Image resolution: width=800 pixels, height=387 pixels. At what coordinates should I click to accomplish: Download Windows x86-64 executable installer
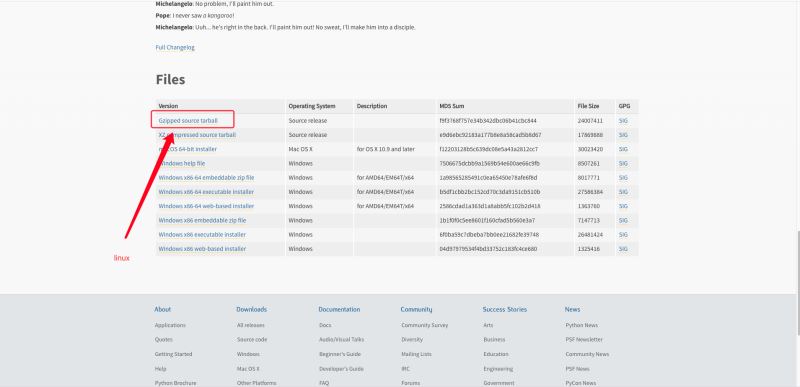pos(206,192)
